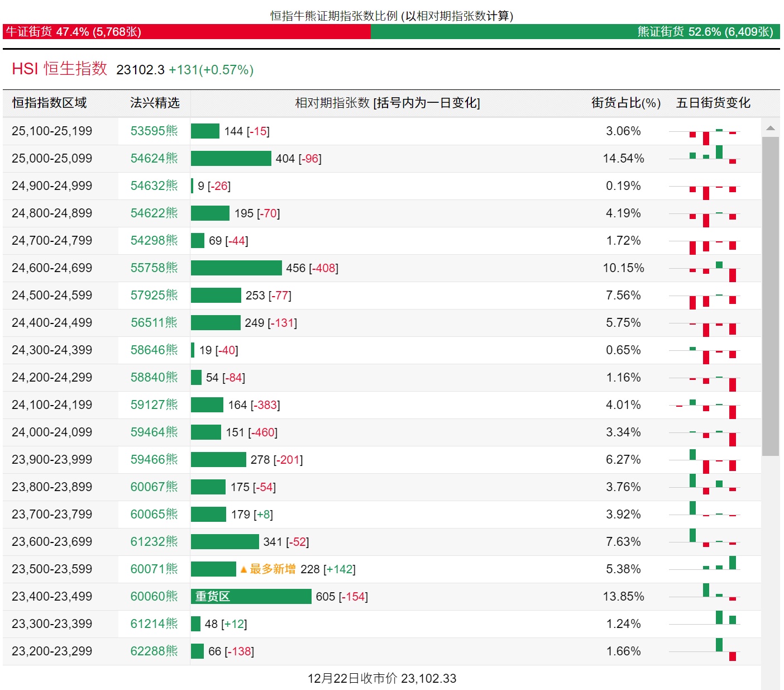Open the 54622熊 link
This screenshot has height=690, width=784.
point(154,213)
